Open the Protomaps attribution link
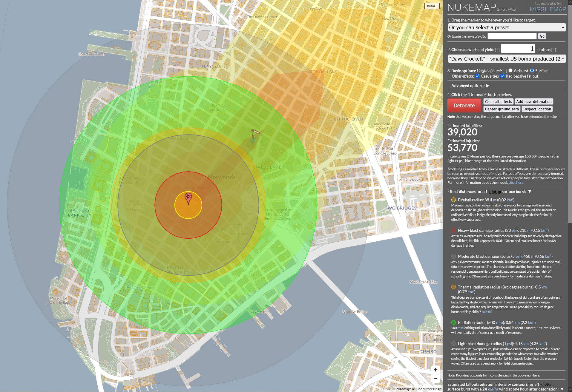This screenshot has width=572, height=392. pyautogui.click(x=403, y=389)
